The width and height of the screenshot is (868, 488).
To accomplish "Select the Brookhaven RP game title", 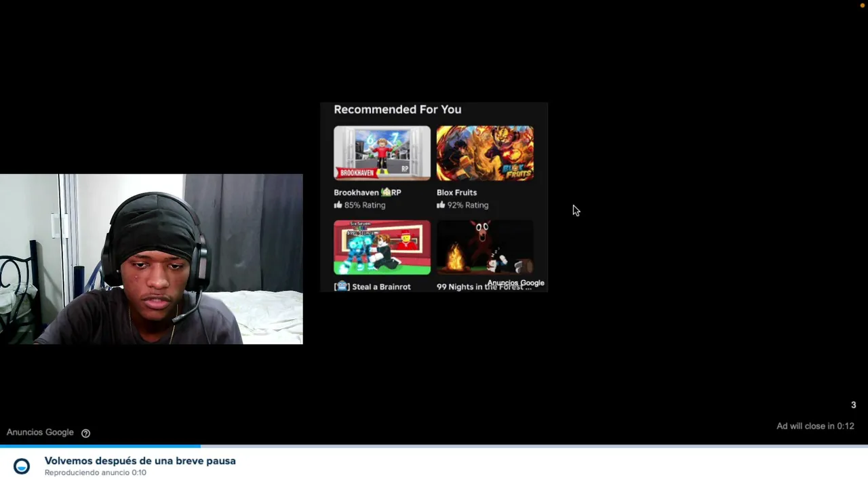I will tap(368, 192).
